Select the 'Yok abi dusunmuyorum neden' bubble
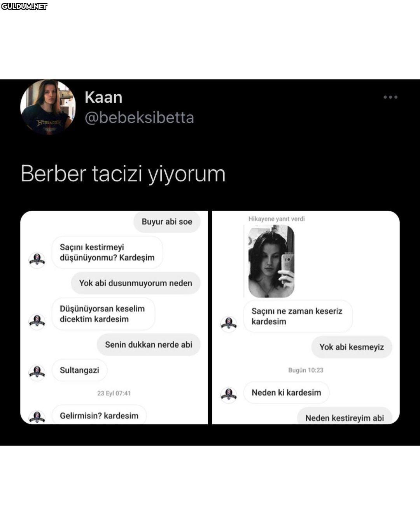The width and height of the screenshot is (420, 525). pyautogui.click(x=136, y=283)
